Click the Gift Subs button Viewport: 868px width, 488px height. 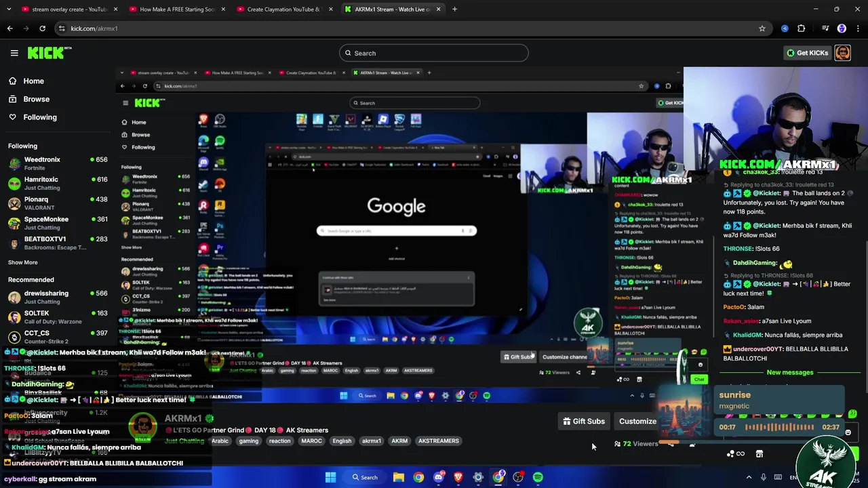pos(584,422)
